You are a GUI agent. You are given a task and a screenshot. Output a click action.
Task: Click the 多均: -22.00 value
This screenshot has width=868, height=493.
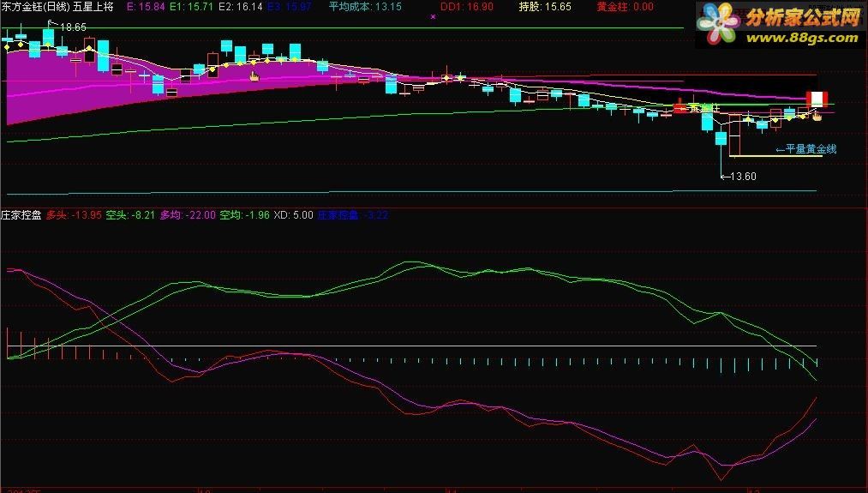click(x=188, y=215)
